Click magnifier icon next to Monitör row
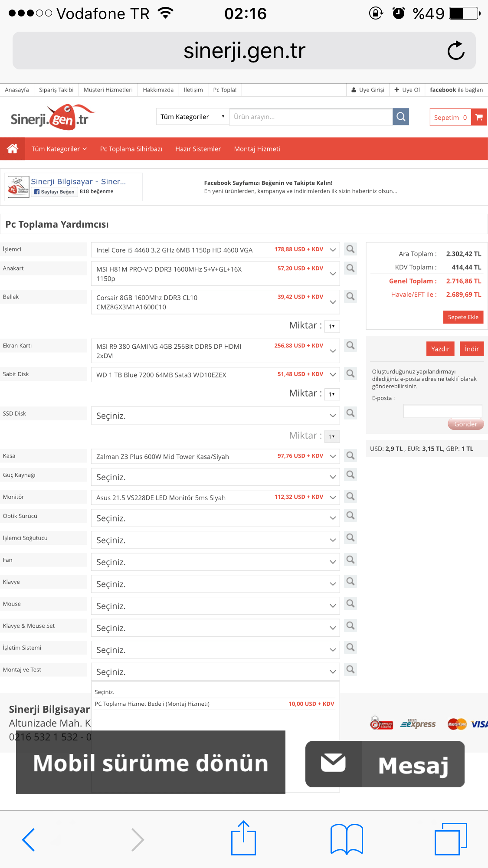Viewport: 488px width, 868px height. (x=350, y=496)
